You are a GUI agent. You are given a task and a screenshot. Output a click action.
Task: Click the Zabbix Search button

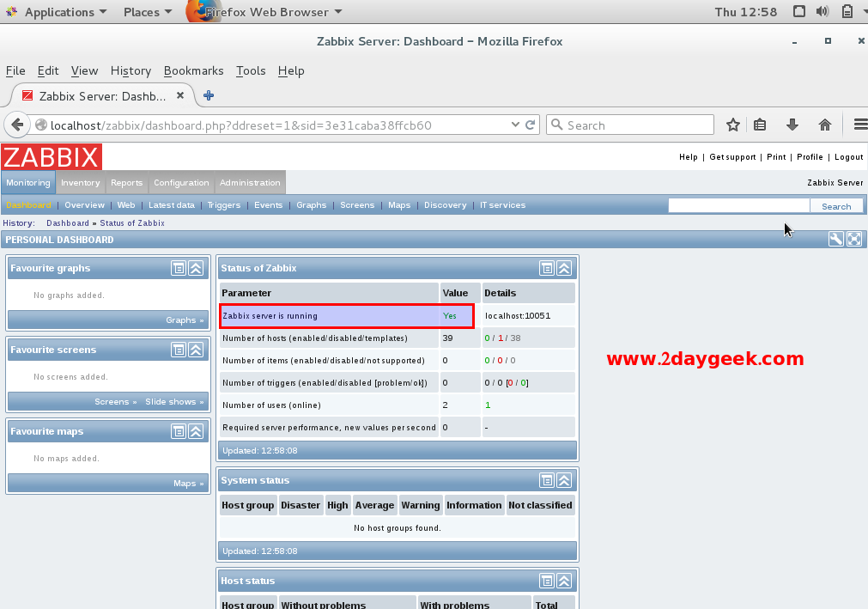(836, 206)
